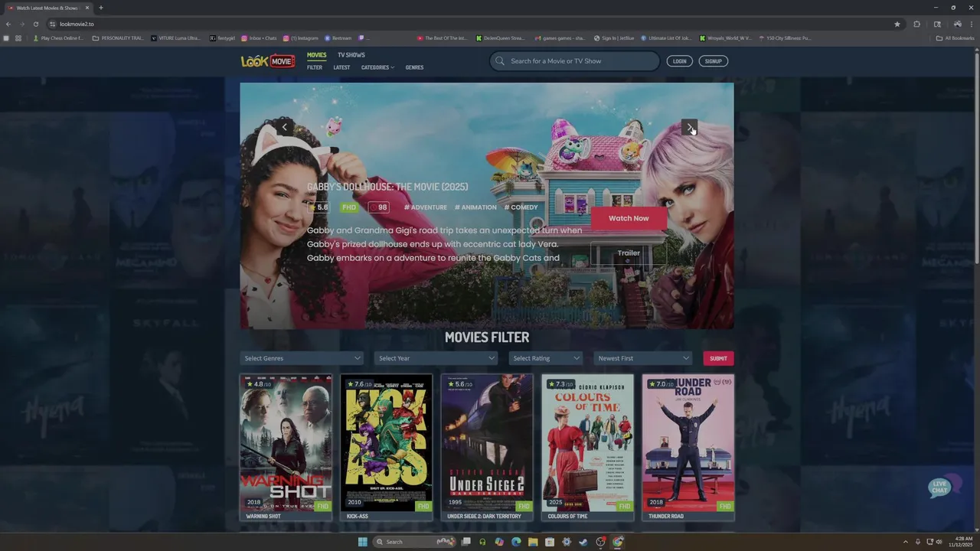Open Settings gear from taskbar

click(567, 542)
